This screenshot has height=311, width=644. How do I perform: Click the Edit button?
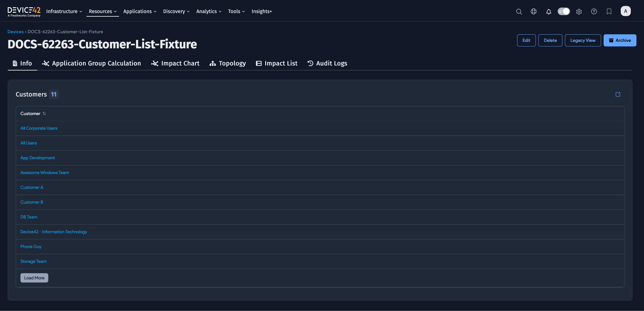[526, 40]
